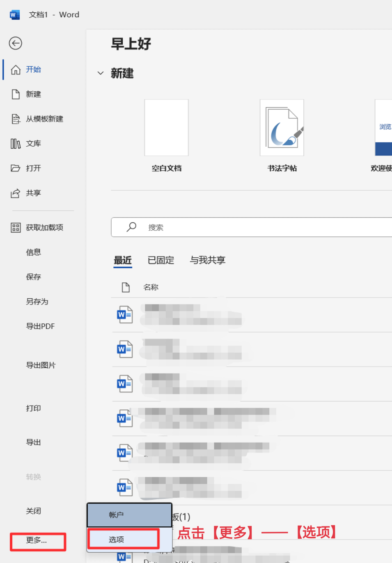Select the 导出 sidebar entry
Screen dimensions: 392x563
33,442
